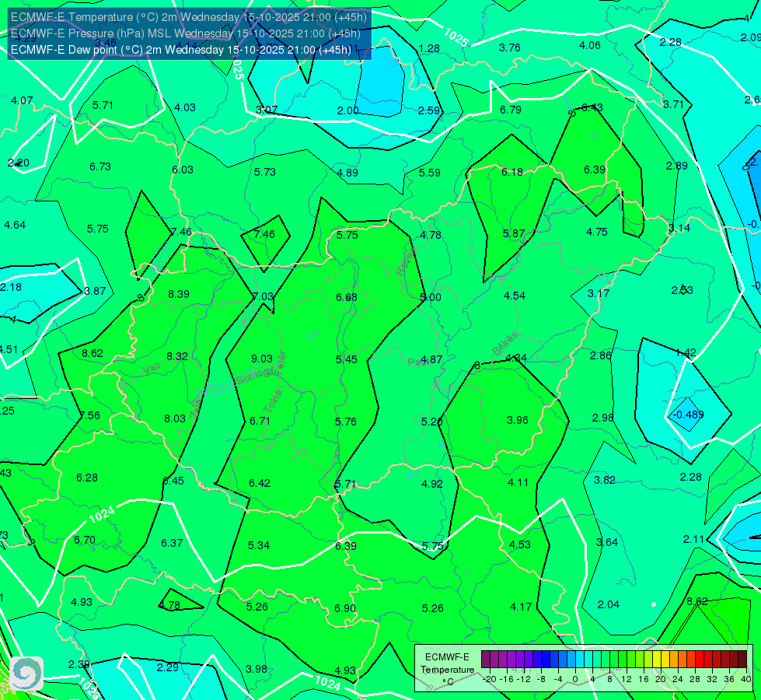Click the Vas county label
The height and width of the screenshot is (700, 761).
pos(151,369)
